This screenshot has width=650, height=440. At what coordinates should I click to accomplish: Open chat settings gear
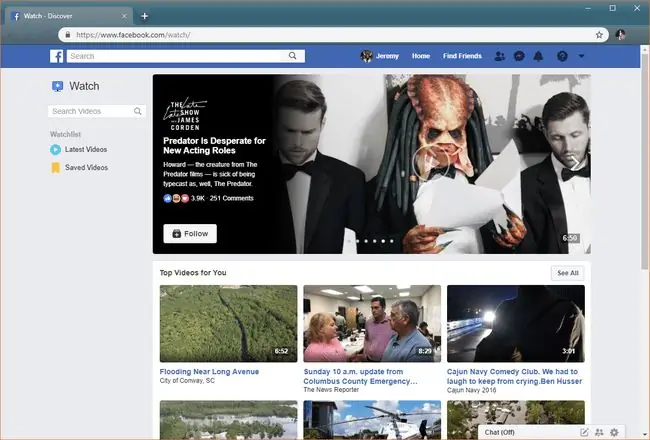[614, 432]
